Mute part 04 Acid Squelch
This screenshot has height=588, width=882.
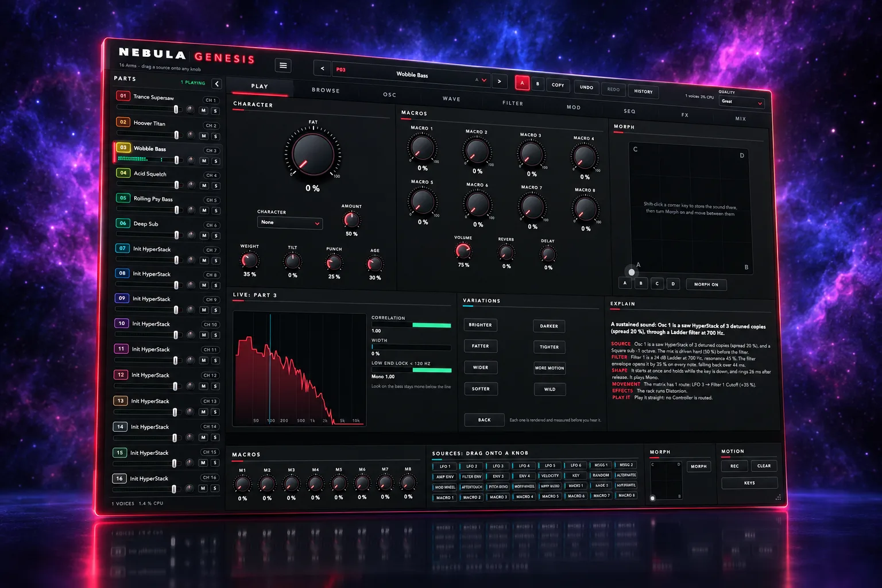click(204, 185)
